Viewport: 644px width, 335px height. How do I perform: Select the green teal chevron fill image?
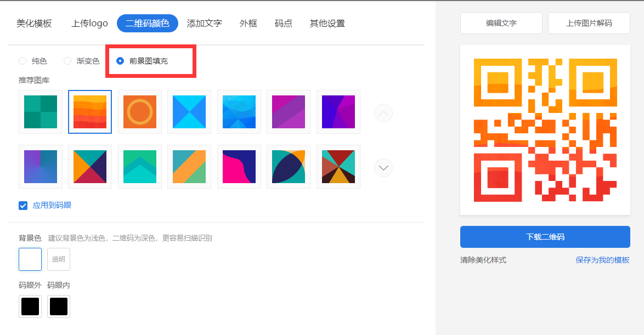(x=140, y=167)
